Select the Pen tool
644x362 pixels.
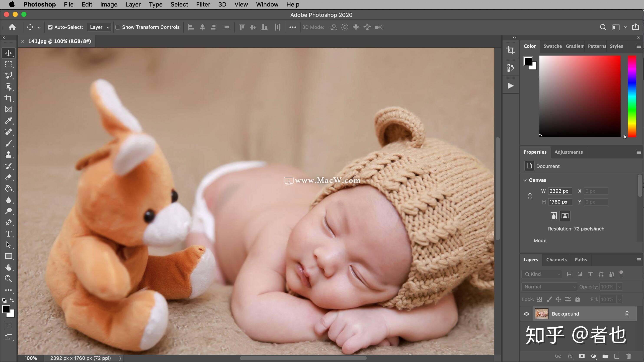click(8, 222)
